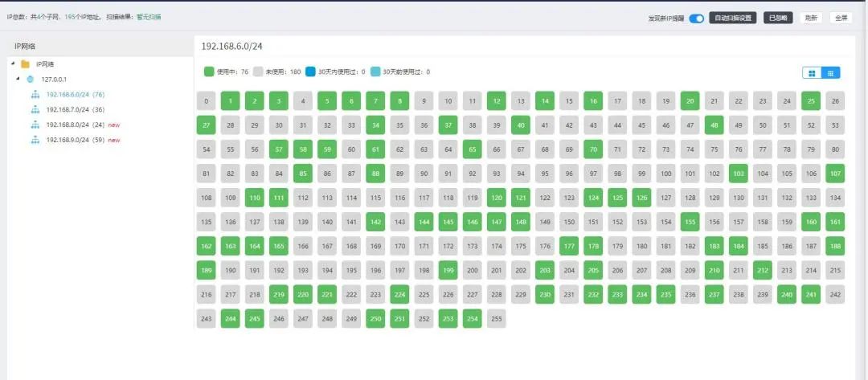This screenshot has height=380, width=868.
Task: Click in-use IP cell 37
Action: [x=448, y=125]
